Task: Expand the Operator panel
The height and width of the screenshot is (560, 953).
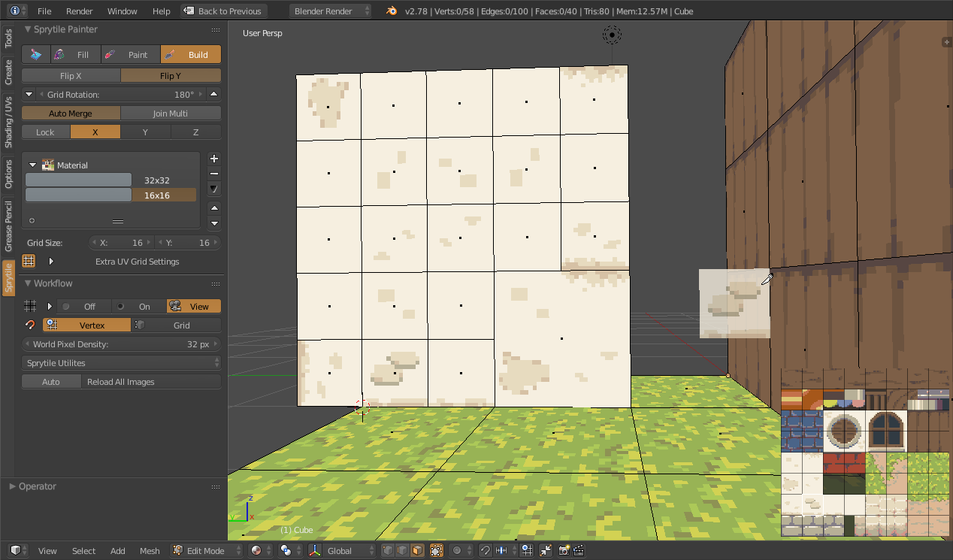Action: [13, 486]
